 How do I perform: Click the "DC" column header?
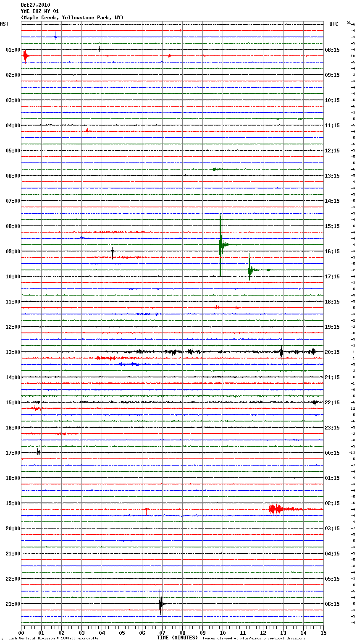point(349,23)
